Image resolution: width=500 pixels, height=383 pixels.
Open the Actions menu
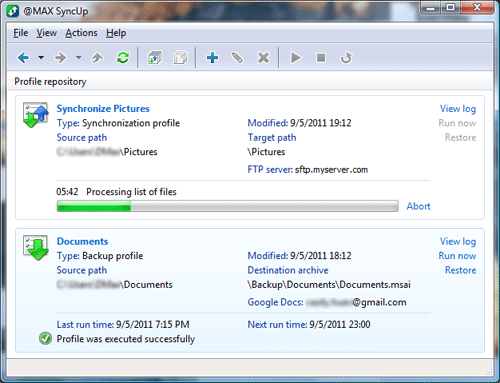point(81,33)
